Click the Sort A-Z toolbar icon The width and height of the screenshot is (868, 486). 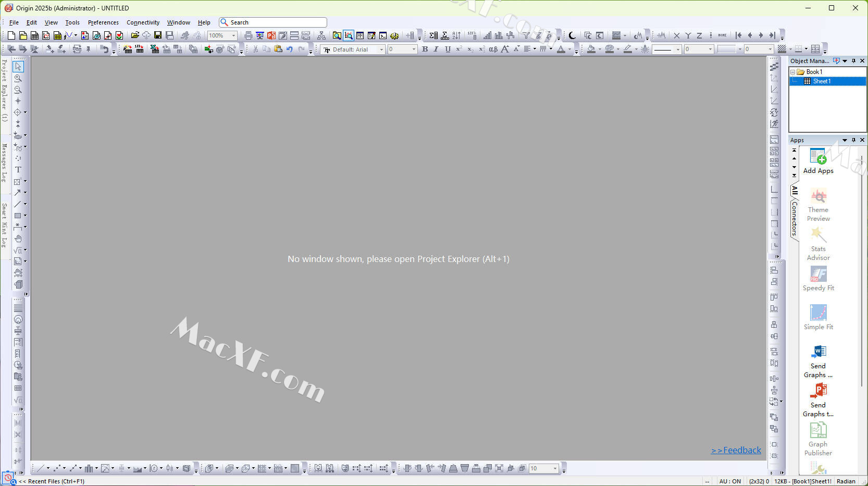coord(456,35)
